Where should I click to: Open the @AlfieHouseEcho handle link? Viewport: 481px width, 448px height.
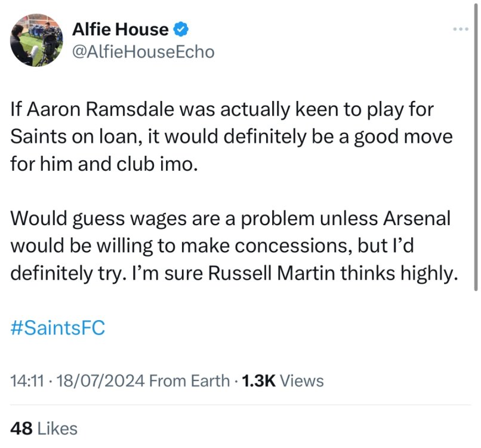click(143, 52)
